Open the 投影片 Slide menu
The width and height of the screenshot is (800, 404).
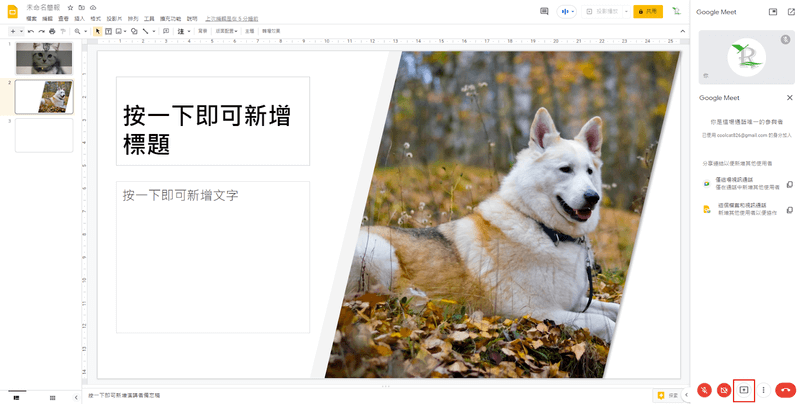click(114, 19)
